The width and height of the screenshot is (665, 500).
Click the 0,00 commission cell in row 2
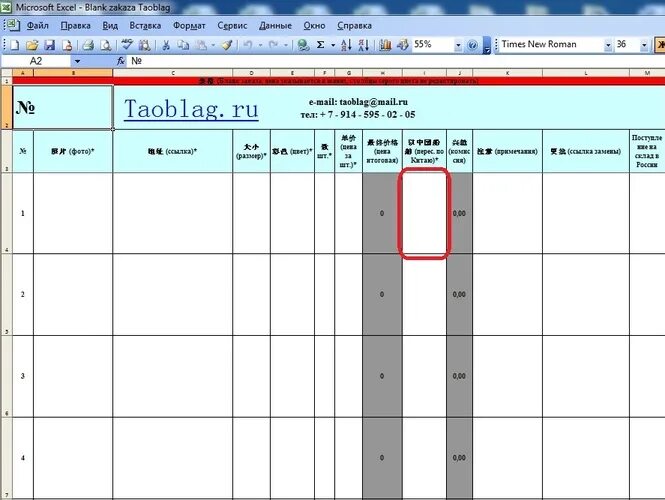[x=459, y=294]
